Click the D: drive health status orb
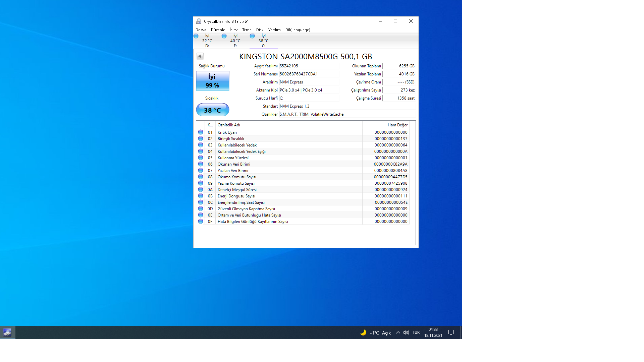The image size is (644, 362). [x=196, y=36]
